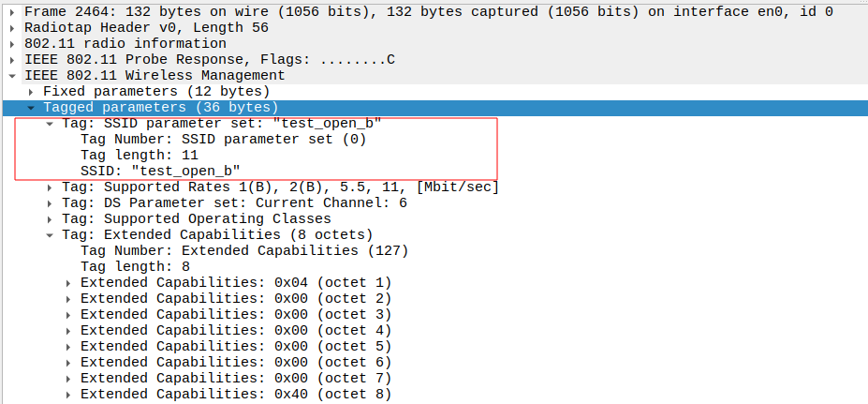Expand Supported Operating Classes tag
The width and height of the screenshot is (868, 404).
click(x=50, y=219)
